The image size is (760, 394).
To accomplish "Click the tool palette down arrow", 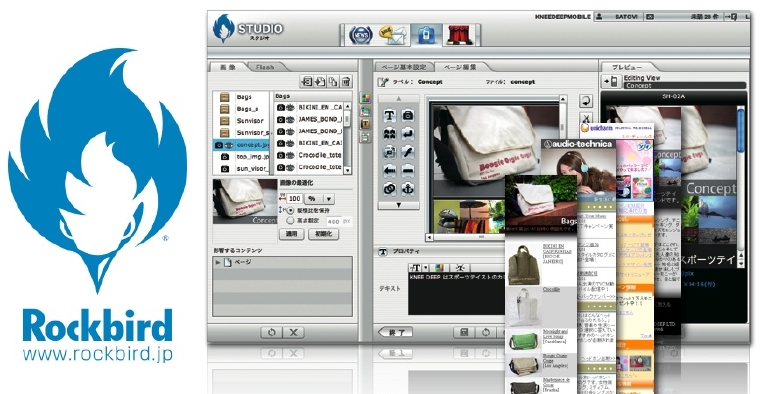I will tap(399, 205).
